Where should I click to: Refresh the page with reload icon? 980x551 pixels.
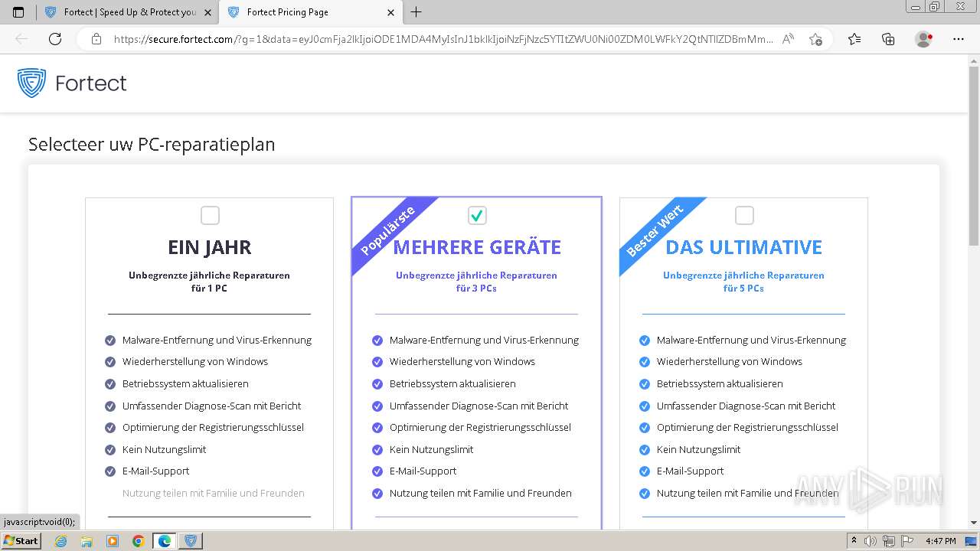[x=55, y=39]
